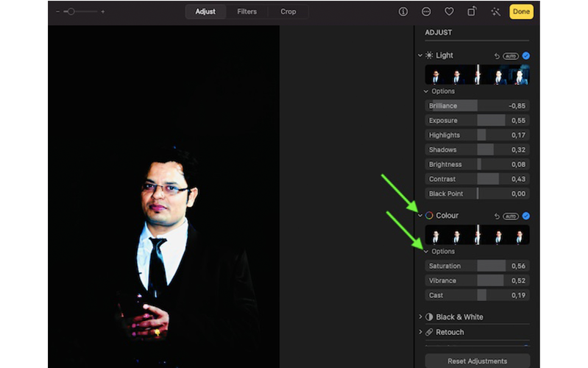
Task: Collapse the Colour Options disclosure
Action: click(426, 252)
